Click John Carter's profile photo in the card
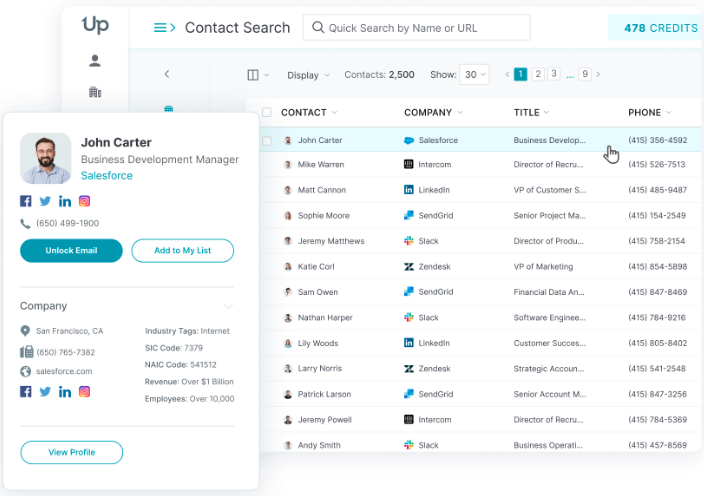Screen dimensions: 704x496 tap(46, 158)
